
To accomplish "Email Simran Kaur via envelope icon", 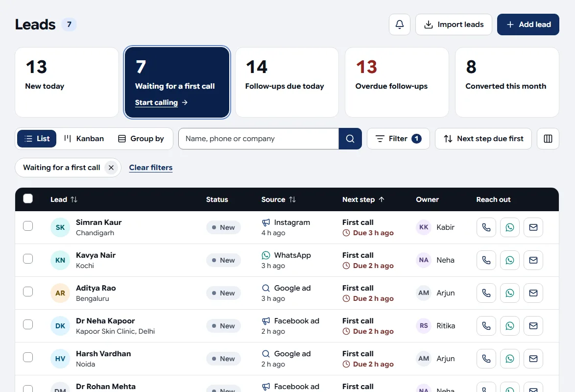I will click(533, 227).
